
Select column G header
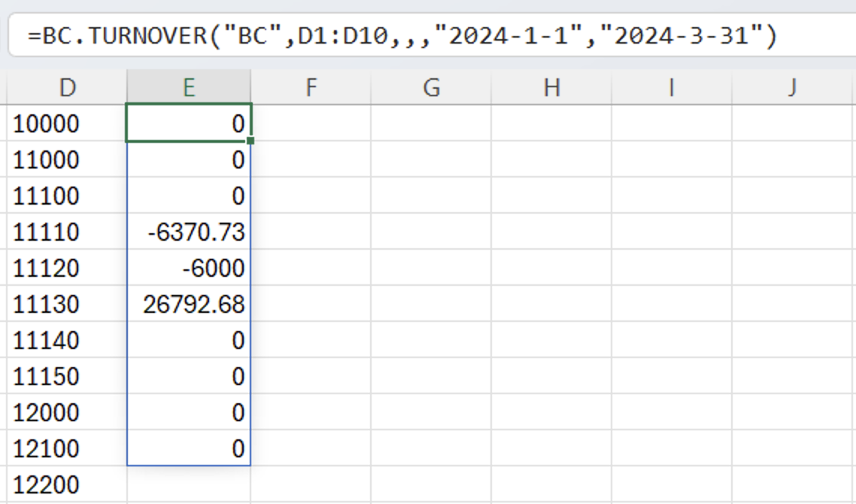[431, 88]
